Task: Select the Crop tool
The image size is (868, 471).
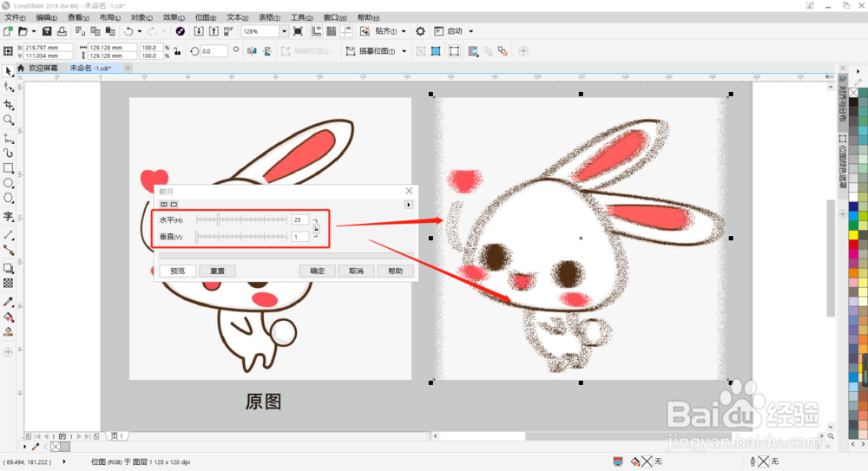Action: [9, 104]
